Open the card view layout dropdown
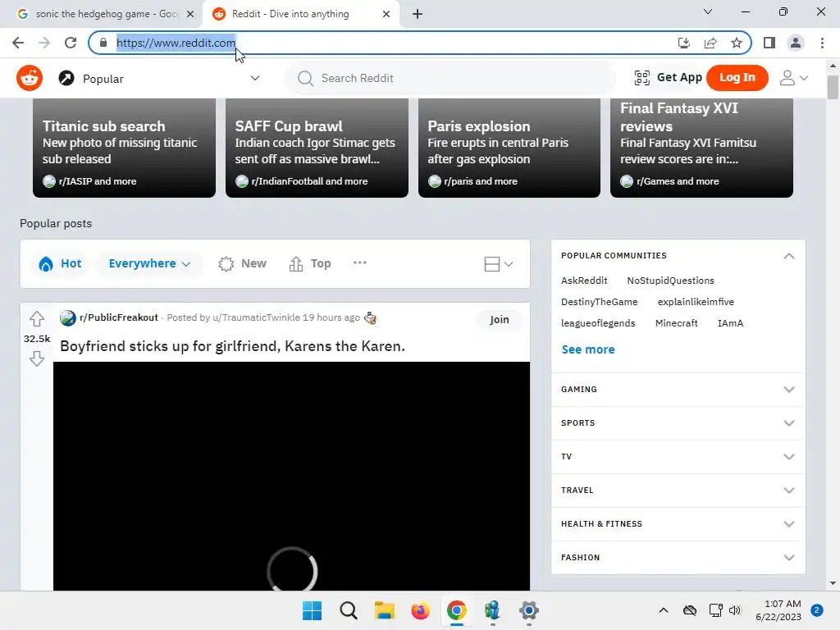The height and width of the screenshot is (630, 840). pos(498,264)
